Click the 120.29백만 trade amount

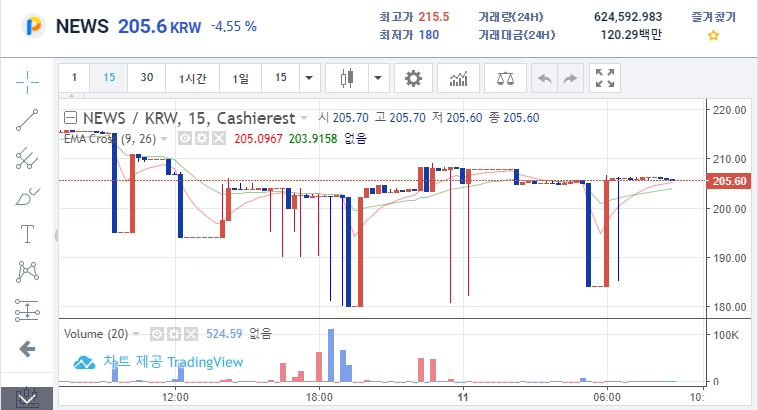(x=631, y=35)
